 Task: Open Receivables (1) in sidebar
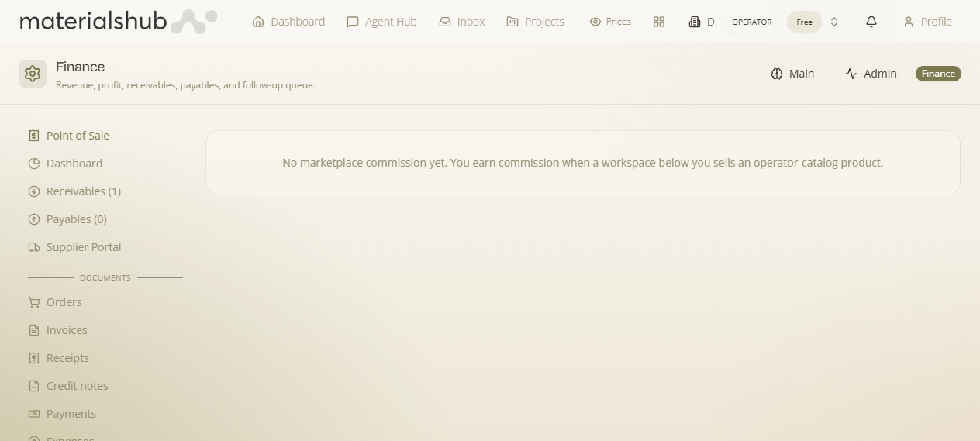[x=84, y=191]
